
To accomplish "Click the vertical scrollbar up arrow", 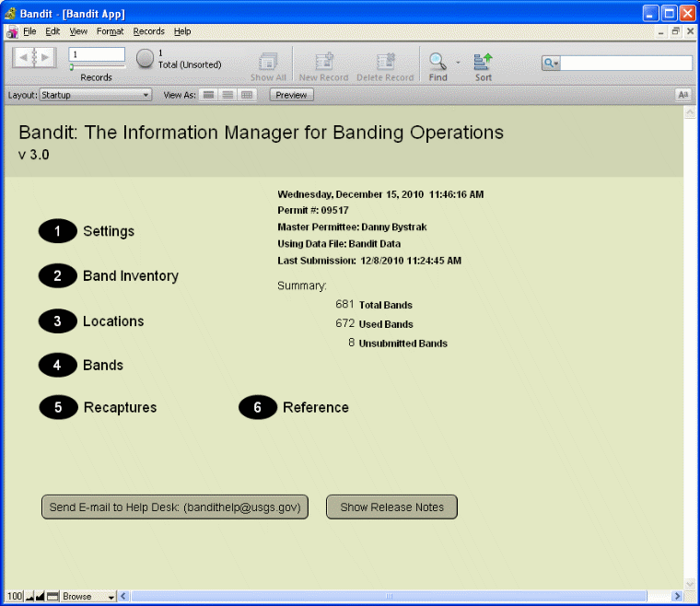I will pyautogui.click(x=690, y=112).
